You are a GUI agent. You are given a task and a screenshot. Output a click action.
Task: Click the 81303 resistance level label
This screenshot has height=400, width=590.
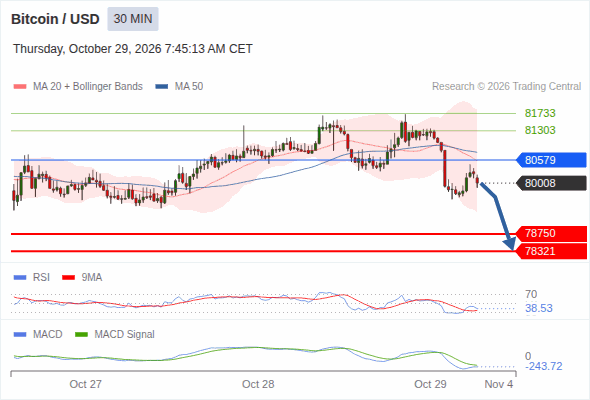[540, 130]
